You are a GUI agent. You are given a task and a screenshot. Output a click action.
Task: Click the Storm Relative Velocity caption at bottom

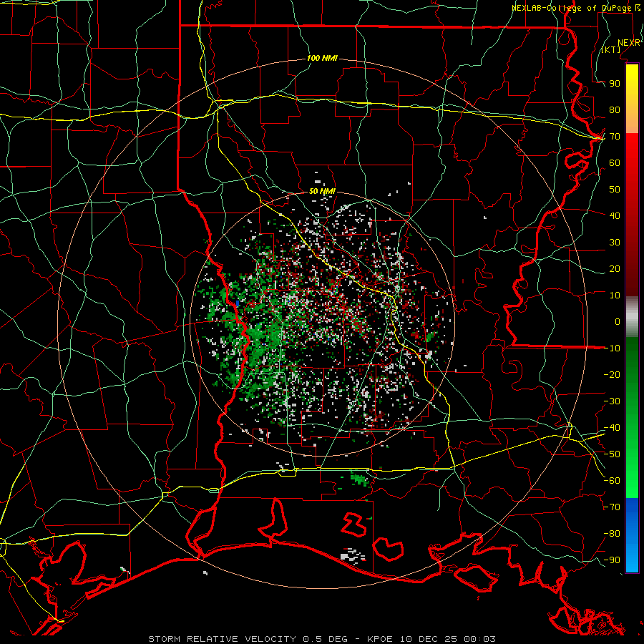[x=322, y=639]
